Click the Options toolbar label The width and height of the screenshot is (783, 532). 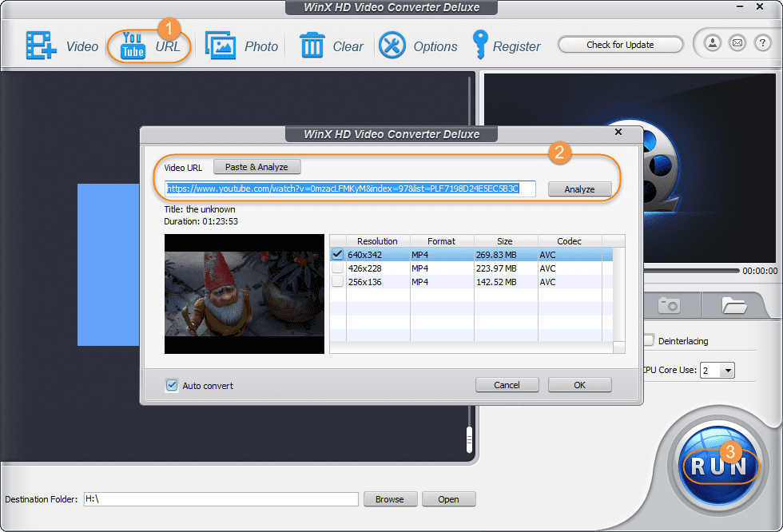click(435, 46)
